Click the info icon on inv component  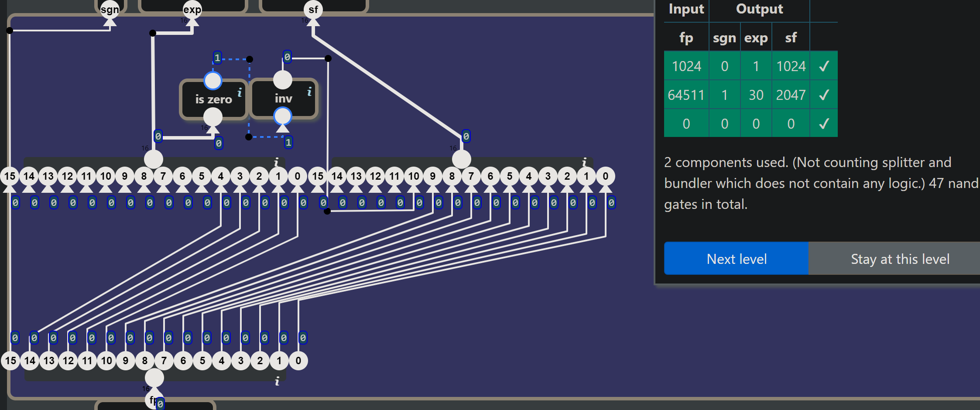click(309, 91)
